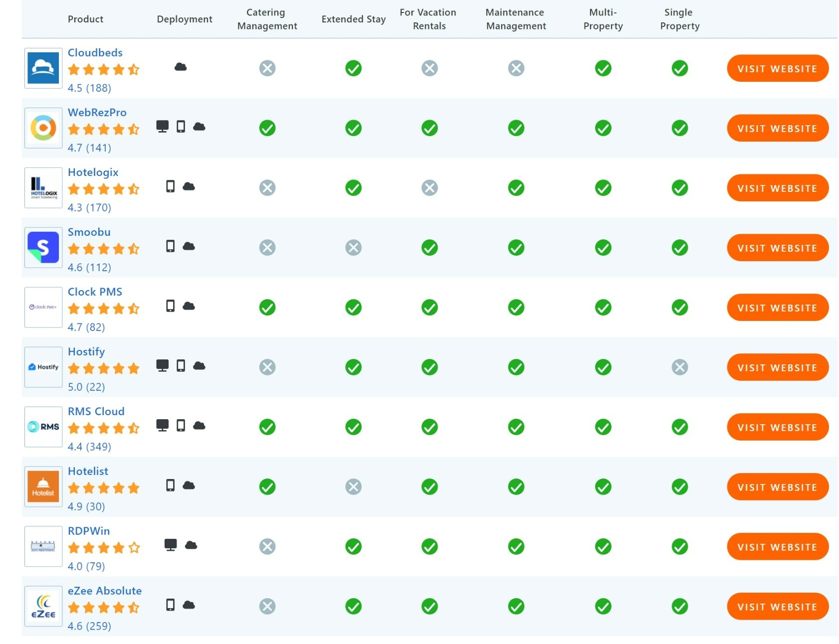Click the mobile deployment icon for Clock PMS
Viewport: 839px width, 644px height.
tap(170, 306)
